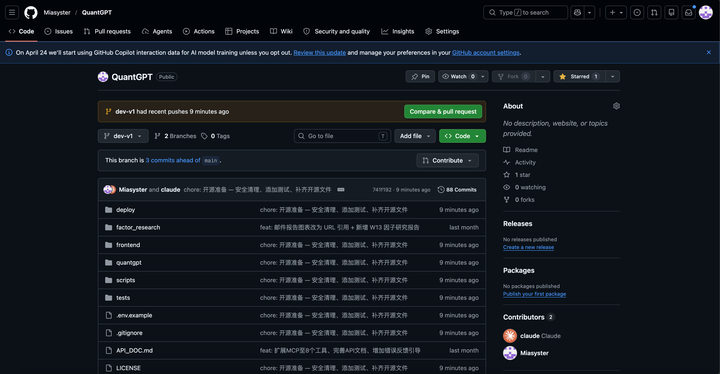This screenshot has width=720, height=374.
Task: Open the scripts folder
Action: coord(125,280)
